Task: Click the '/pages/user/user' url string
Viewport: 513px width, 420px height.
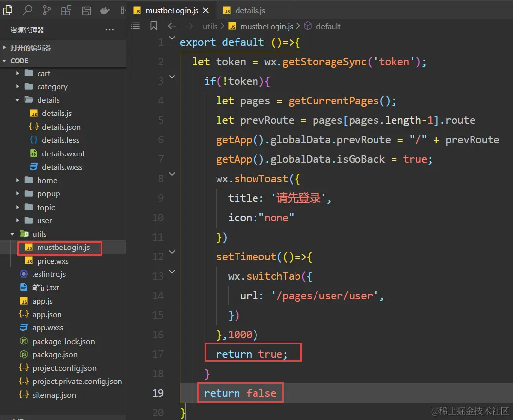Action: pos(324,296)
